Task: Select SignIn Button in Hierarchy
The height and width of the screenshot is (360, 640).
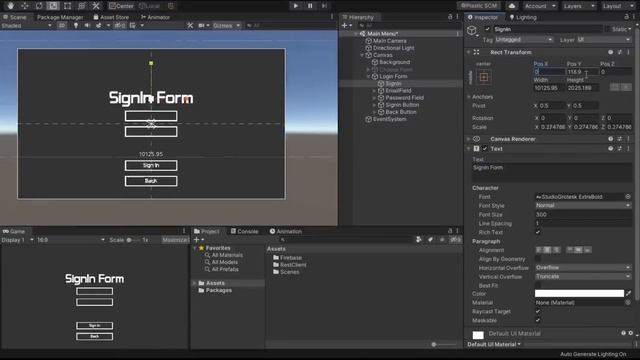Action: point(402,105)
